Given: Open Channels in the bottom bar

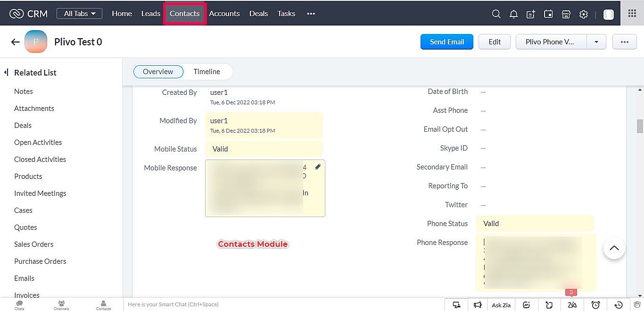Looking at the screenshot, I should coord(61,305).
